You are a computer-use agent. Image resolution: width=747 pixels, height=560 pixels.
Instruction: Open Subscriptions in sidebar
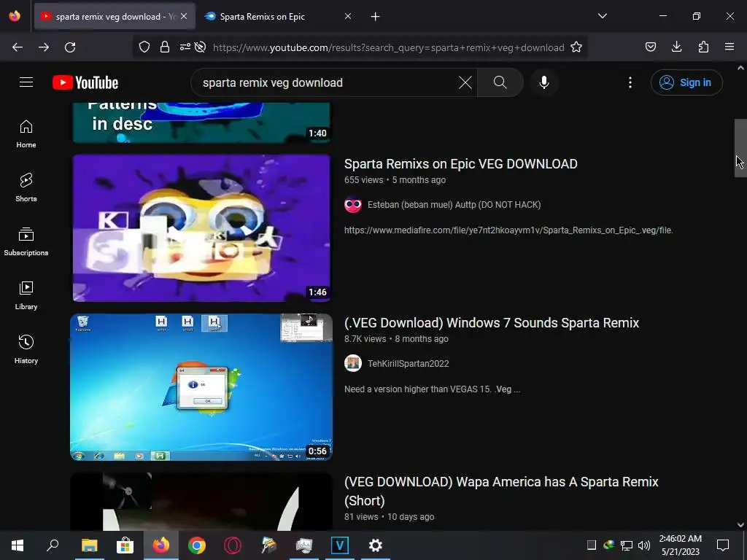coord(26,241)
